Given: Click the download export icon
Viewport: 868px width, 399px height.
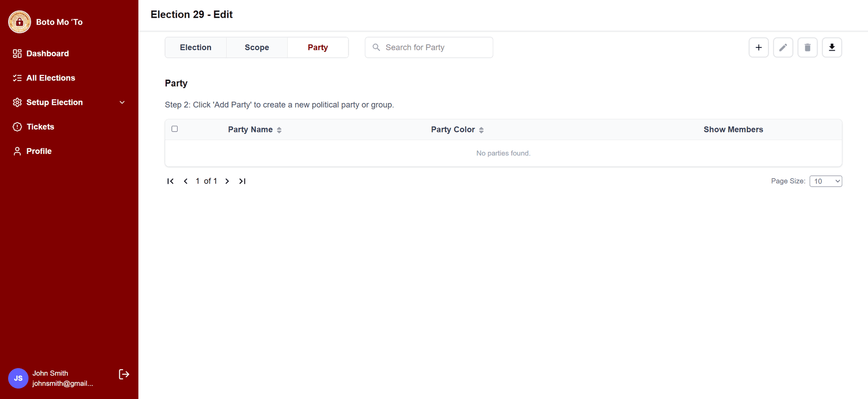Looking at the screenshot, I should coord(832,47).
